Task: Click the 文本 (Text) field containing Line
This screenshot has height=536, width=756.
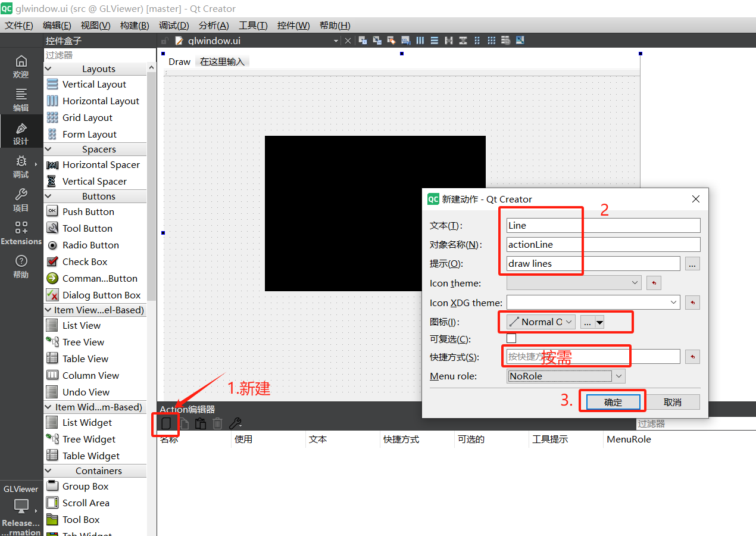Action: click(x=604, y=225)
